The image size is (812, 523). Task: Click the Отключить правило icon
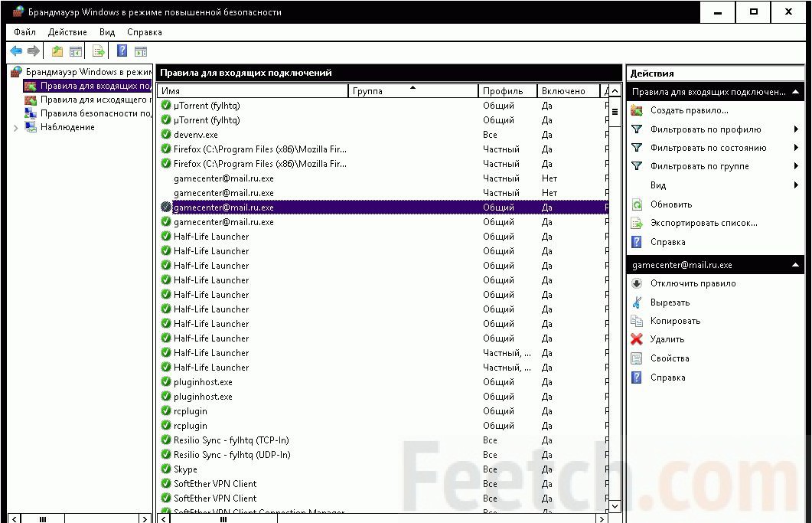(x=637, y=283)
